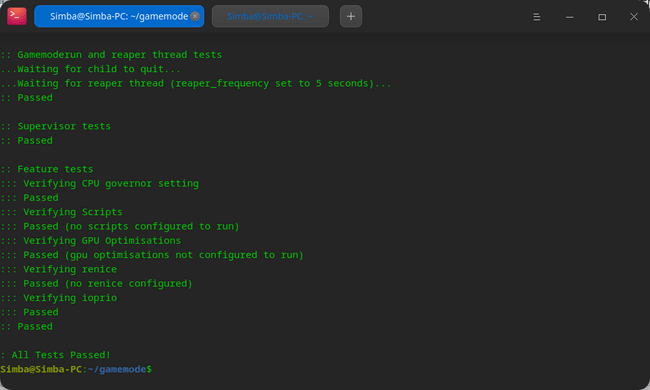The image size is (650, 390).
Task: Click ":: Supervisor tests" line
Action: 56,126
